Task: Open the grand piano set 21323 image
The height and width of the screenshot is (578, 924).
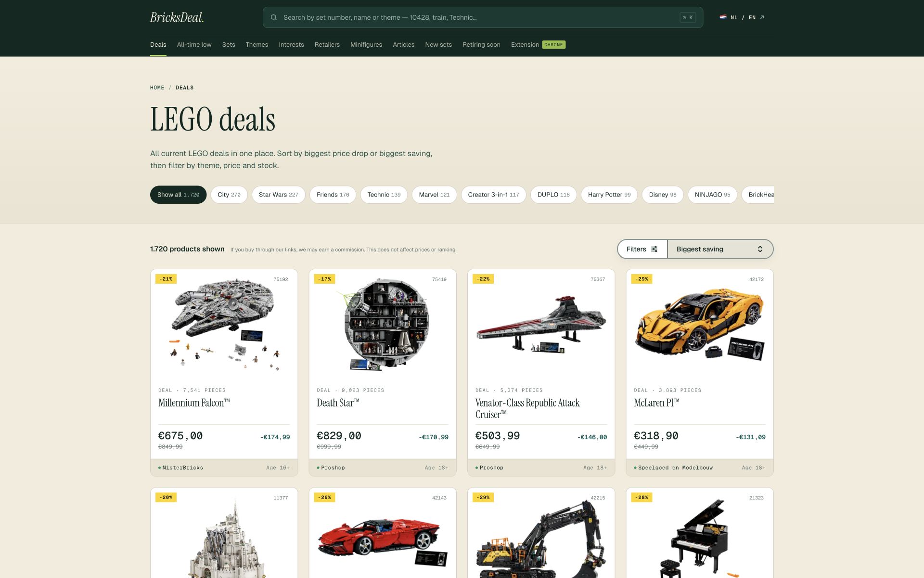Action: click(x=700, y=539)
